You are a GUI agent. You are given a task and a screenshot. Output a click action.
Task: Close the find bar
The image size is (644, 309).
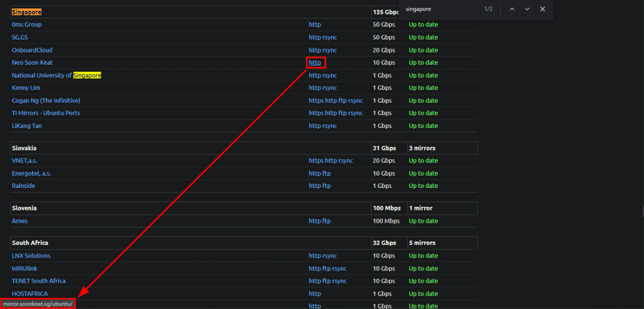coord(542,9)
